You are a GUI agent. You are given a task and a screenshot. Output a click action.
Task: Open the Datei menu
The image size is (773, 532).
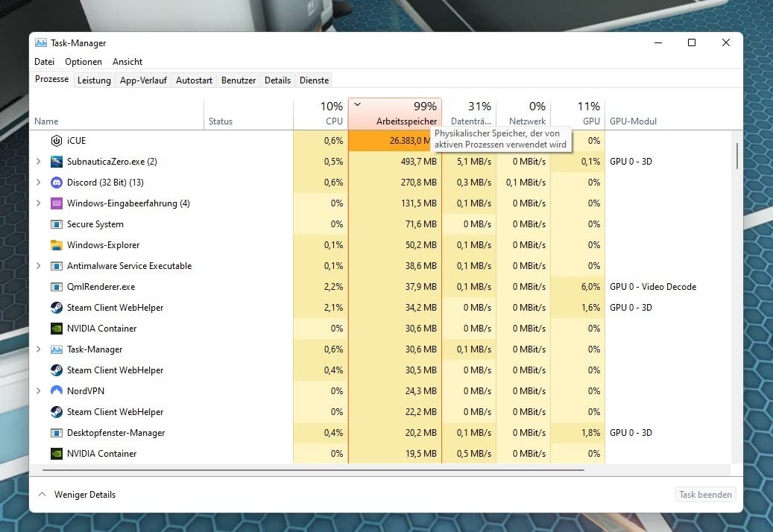pyautogui.click(x=45, y=62)
